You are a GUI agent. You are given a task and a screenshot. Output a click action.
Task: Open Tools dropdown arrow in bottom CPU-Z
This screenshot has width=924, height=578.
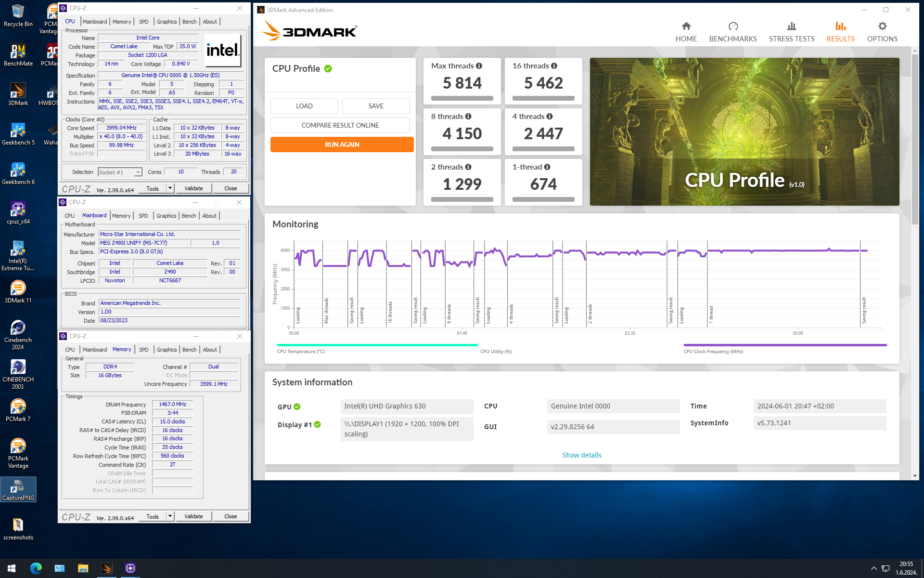tap(170, 516)
